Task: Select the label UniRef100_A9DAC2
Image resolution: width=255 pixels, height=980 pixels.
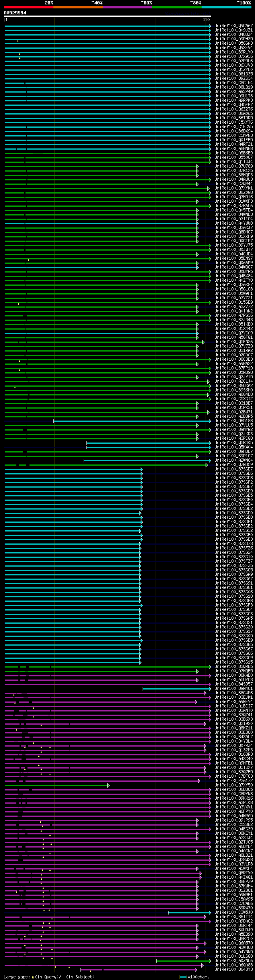Action: point(233,921)
